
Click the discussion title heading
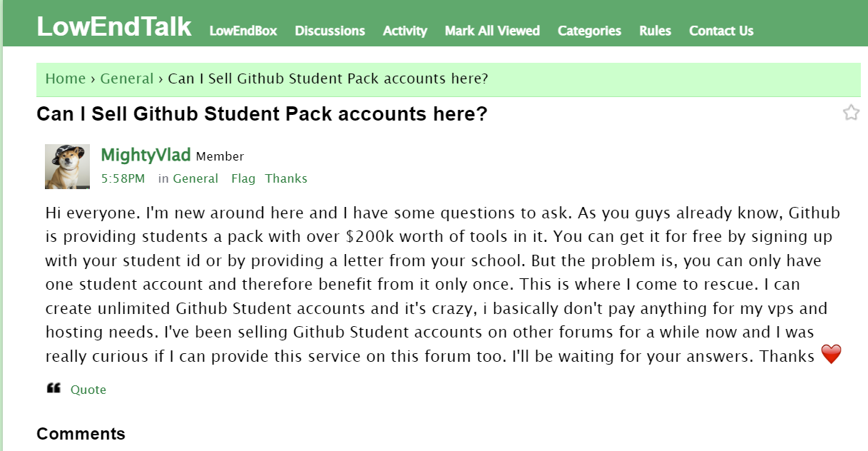click(262, 114)
